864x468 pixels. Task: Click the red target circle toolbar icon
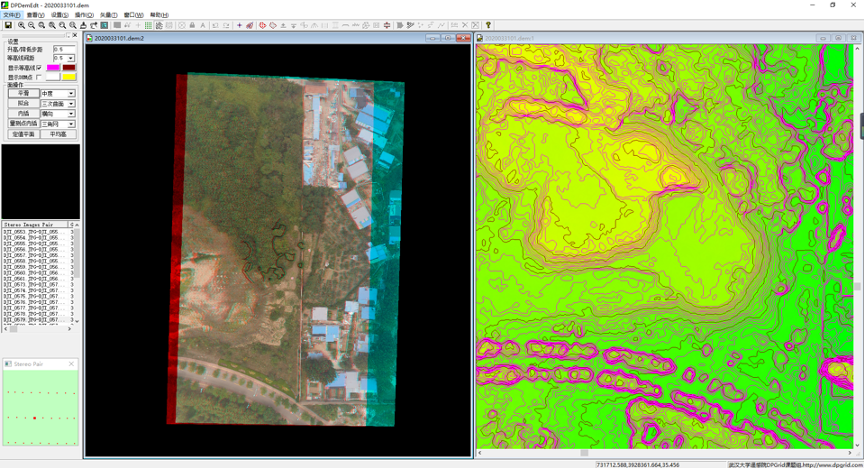point(262,25)
